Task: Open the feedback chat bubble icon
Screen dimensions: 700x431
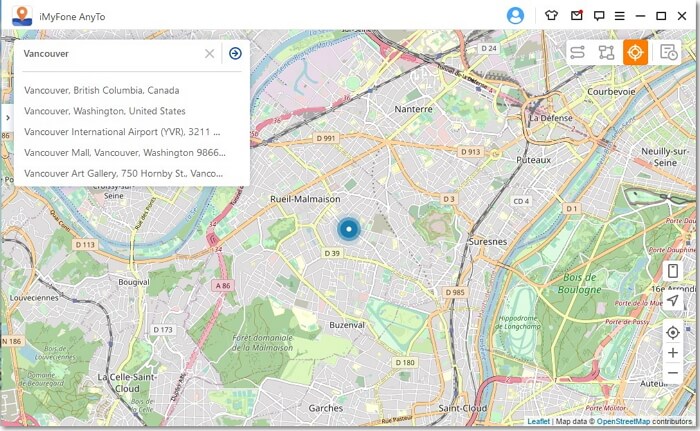Action: point(599,16)
